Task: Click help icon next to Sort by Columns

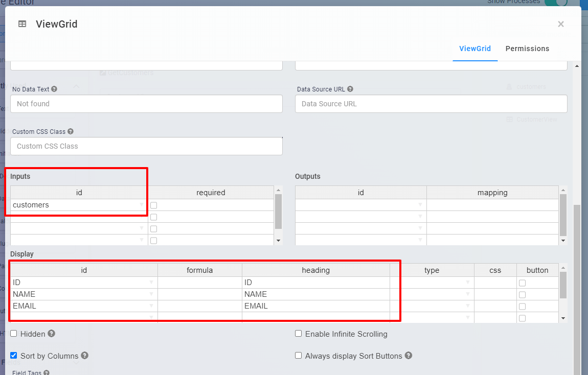Action: 85,356
